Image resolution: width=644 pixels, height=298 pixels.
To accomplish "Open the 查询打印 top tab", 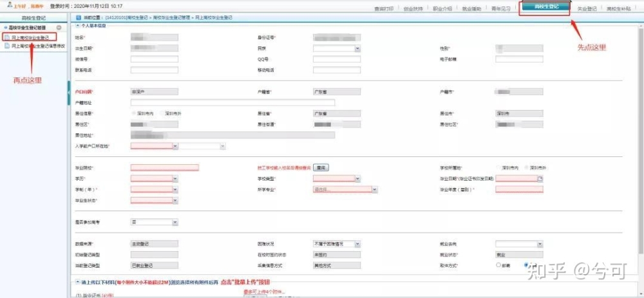I will click(384, 8).
